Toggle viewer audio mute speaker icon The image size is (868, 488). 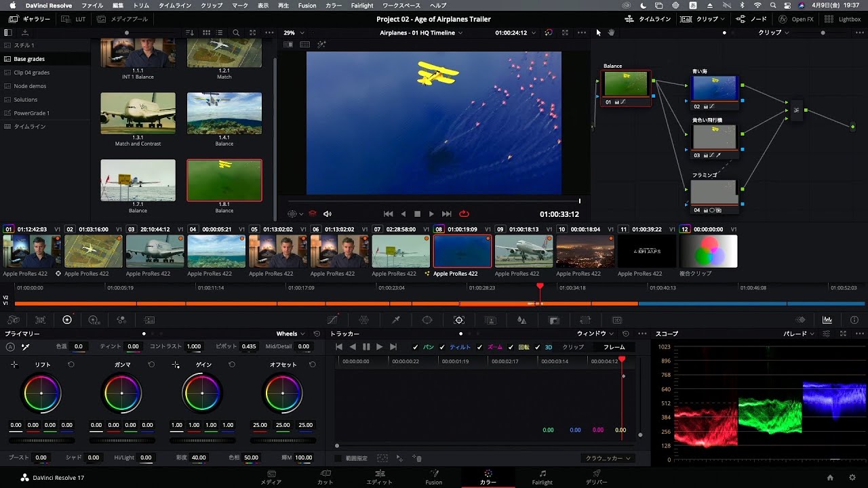tap(328, 214)
